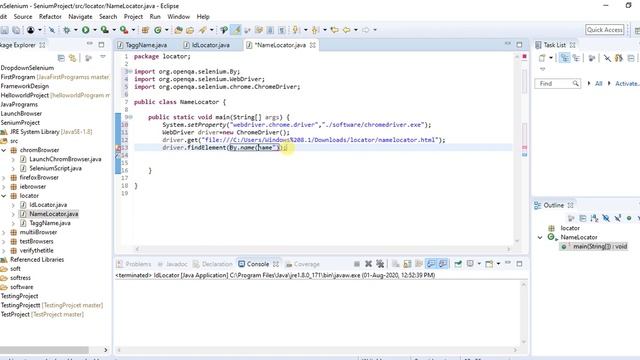The height and width of the screenshot is (360, 640).
Task: Toggle Show Console on Standard Error change
Action: (x=443, y=264)
